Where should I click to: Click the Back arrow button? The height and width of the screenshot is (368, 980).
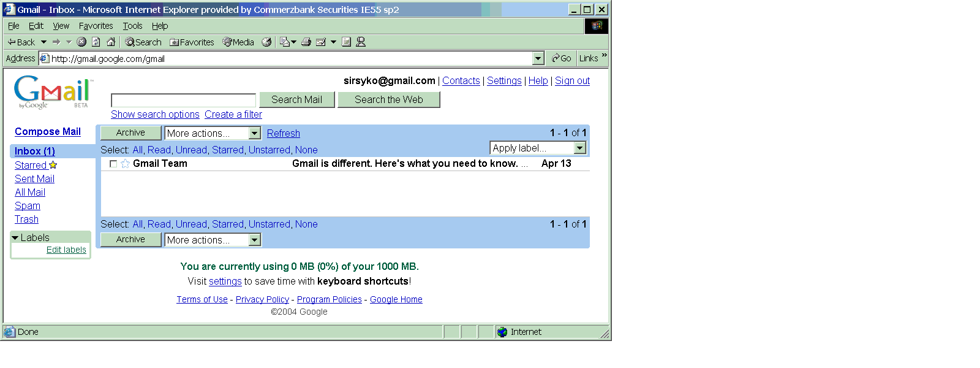[x=21, y=42]
